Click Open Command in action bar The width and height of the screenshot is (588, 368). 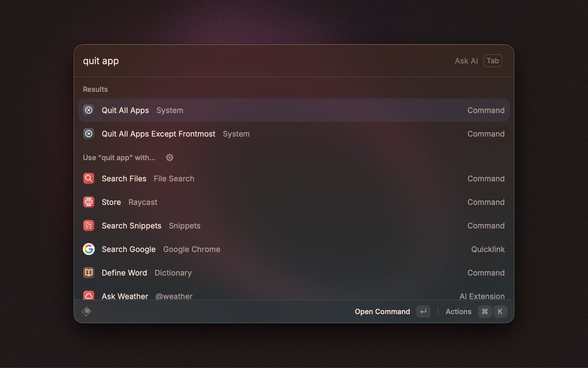pyautogui.click(x=382, y=312)
